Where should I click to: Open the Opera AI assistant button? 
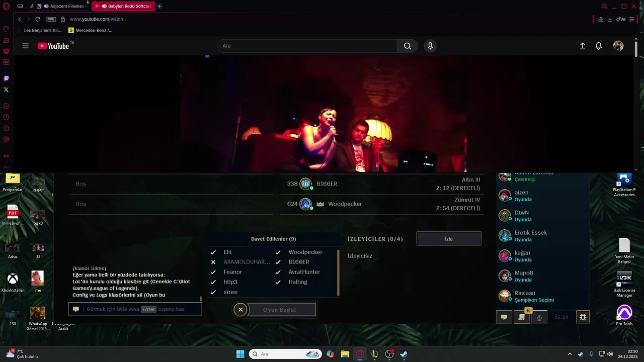click(621, 19)
